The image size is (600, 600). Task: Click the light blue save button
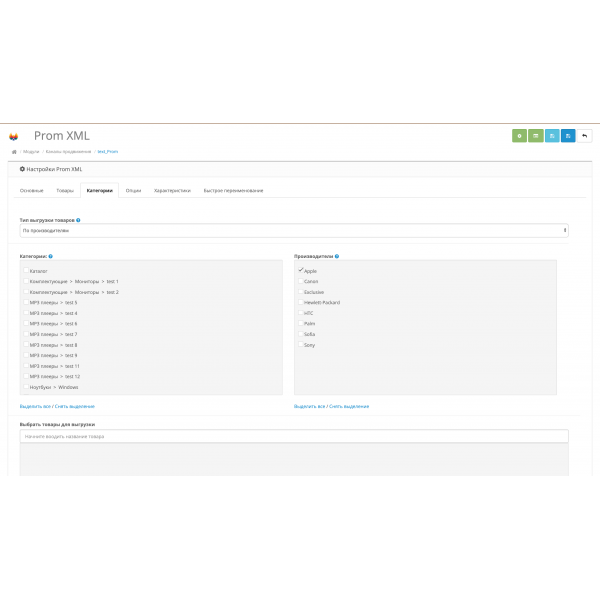[552, 136]
